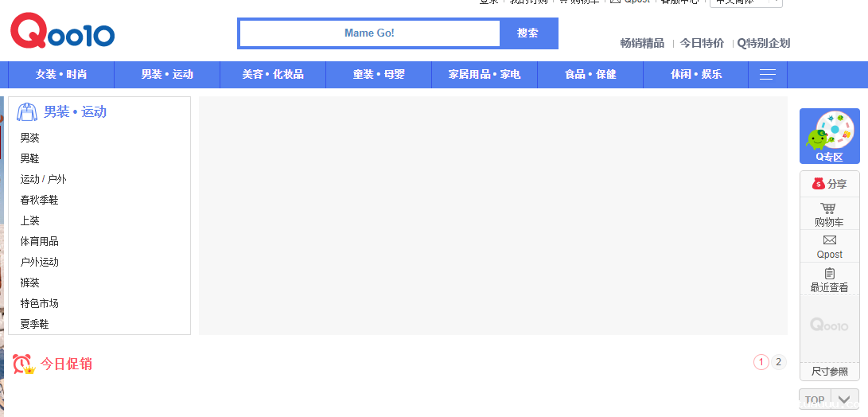This screenshot has height=417, width=868.
Task: Open the 女装•时尚 category tab
Action: tap(61, 75)
